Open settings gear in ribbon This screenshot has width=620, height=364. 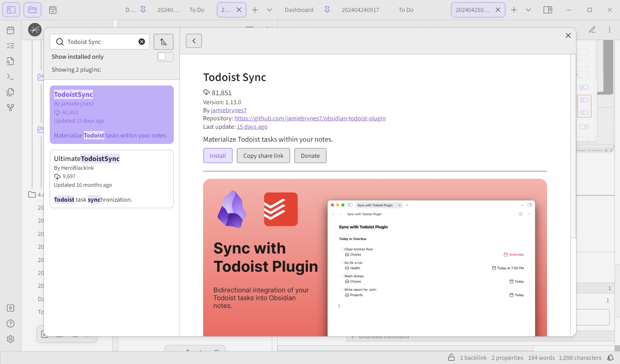(11, 339)
